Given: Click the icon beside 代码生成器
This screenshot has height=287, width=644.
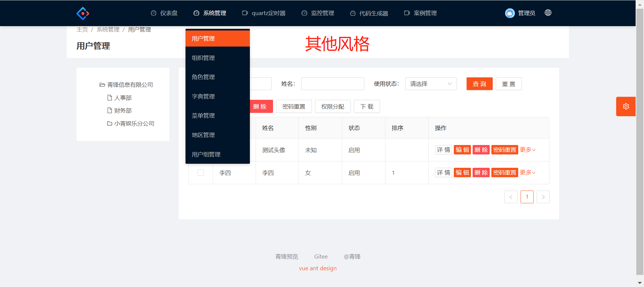Looking at the screenshot, I should coord(353,13).
